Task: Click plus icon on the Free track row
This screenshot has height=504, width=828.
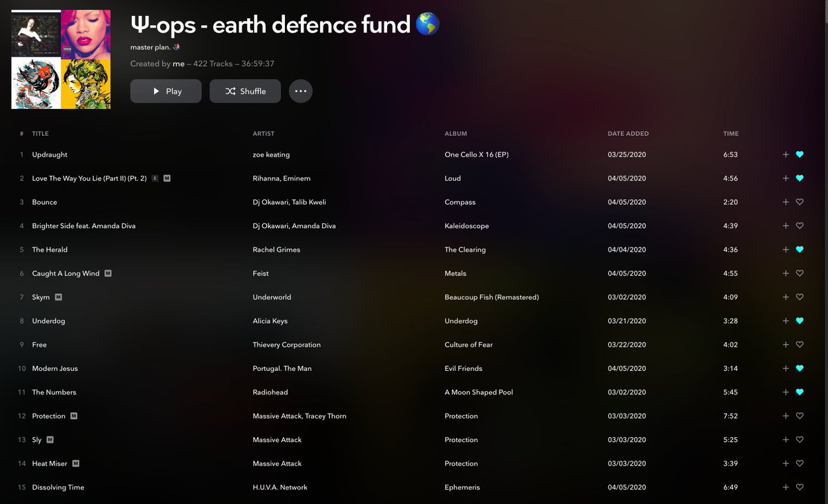Action: click(x=786, y=345)
